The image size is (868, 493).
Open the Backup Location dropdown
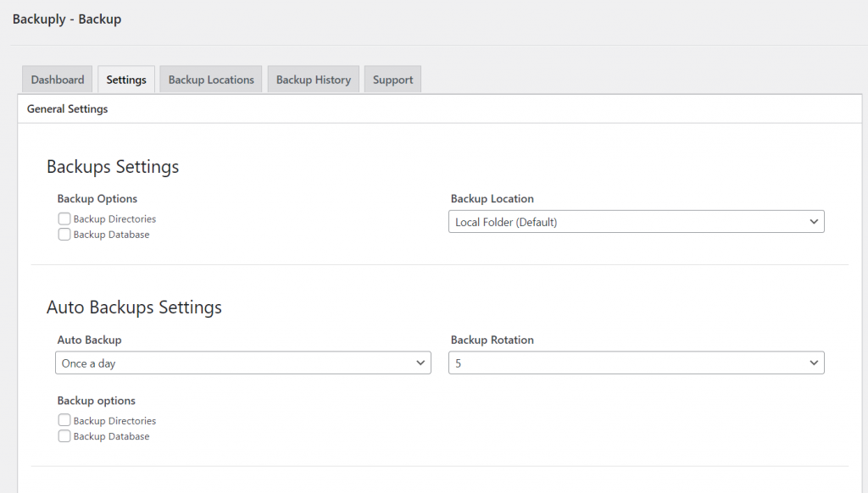click(636, 221)
